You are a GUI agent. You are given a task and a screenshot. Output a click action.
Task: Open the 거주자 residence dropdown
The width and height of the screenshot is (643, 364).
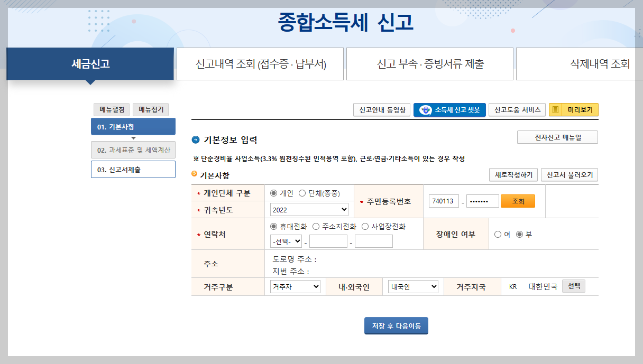(x=295, y=286)
